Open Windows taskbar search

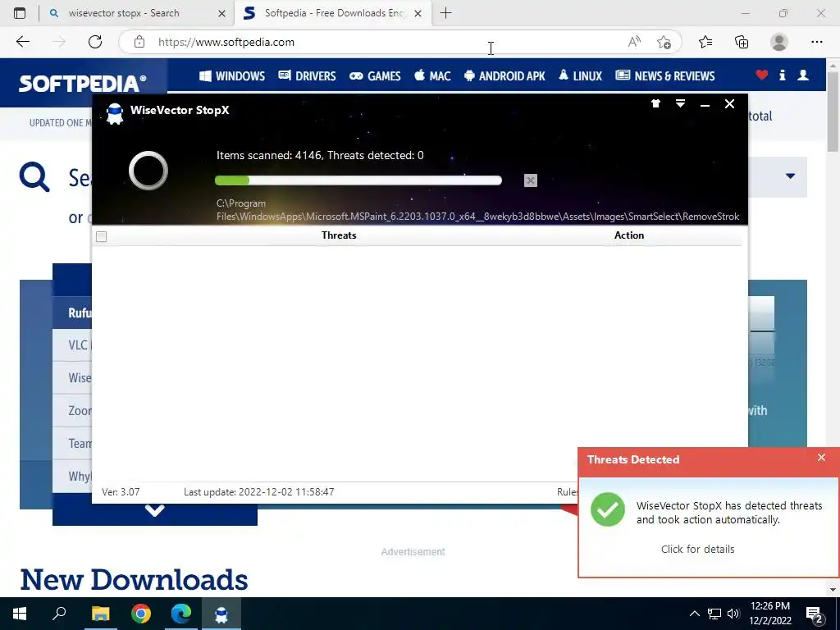[x=59, y=614]
